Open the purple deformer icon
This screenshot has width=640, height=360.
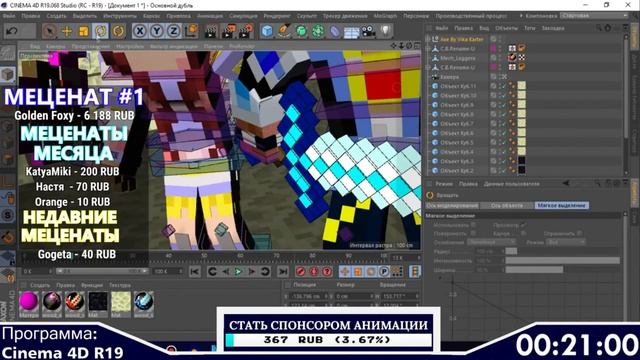(x=335, y=31)
